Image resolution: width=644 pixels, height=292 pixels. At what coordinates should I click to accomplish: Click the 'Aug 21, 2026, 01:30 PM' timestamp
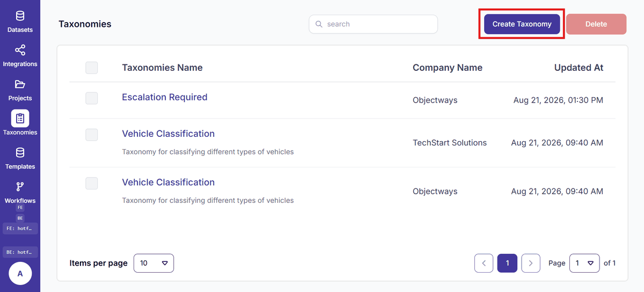click(558, 100)
